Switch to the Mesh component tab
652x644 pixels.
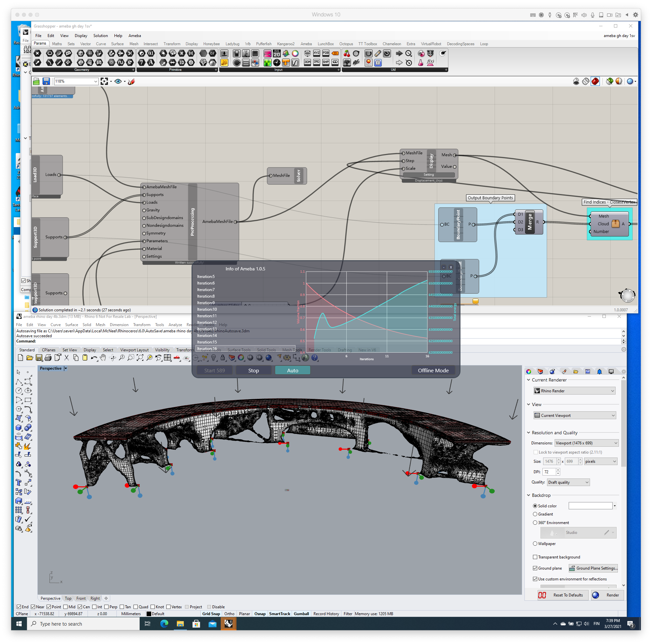133,44
